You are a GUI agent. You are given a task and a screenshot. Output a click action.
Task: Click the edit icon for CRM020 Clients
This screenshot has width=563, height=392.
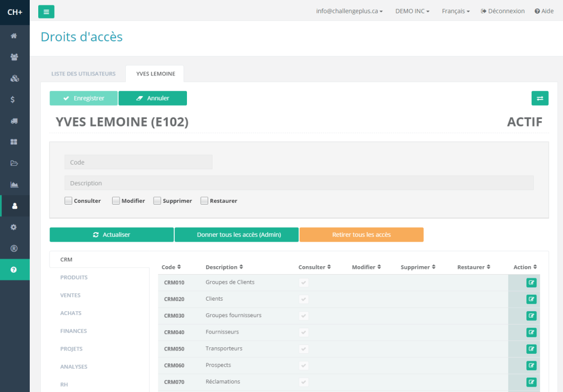[531, 299]
